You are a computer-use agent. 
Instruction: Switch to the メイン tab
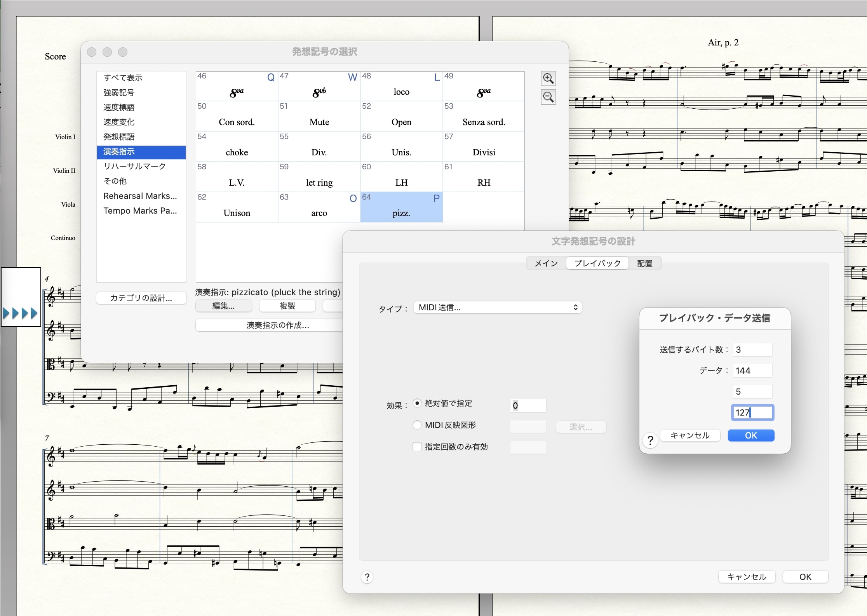(546, 263)
